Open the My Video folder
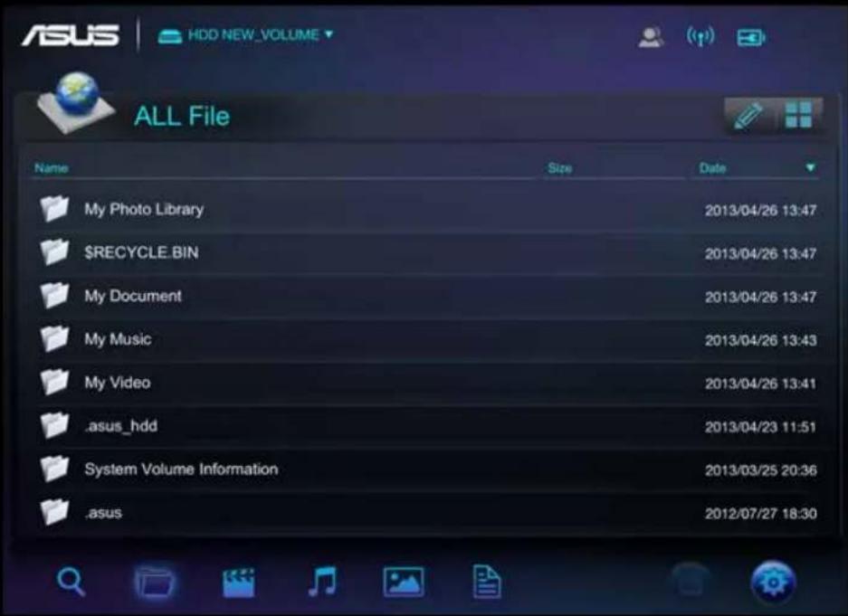The image size is (848, 616). point(427,383)
